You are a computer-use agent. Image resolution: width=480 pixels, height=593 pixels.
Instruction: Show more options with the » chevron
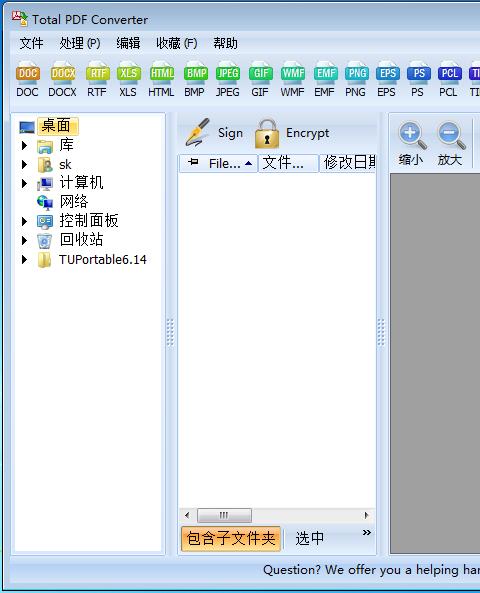pos(367,532)
